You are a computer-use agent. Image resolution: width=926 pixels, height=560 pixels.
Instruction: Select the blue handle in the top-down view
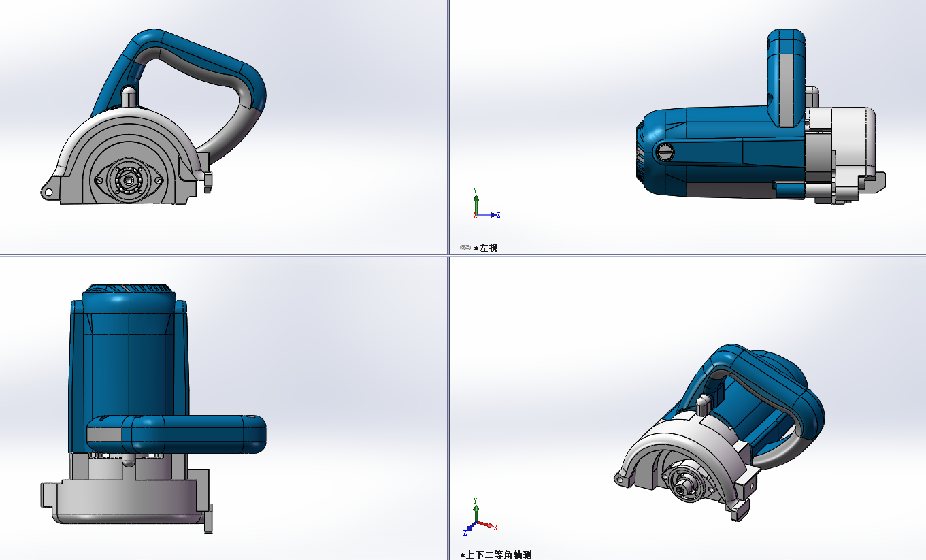(x=177, y=435)
